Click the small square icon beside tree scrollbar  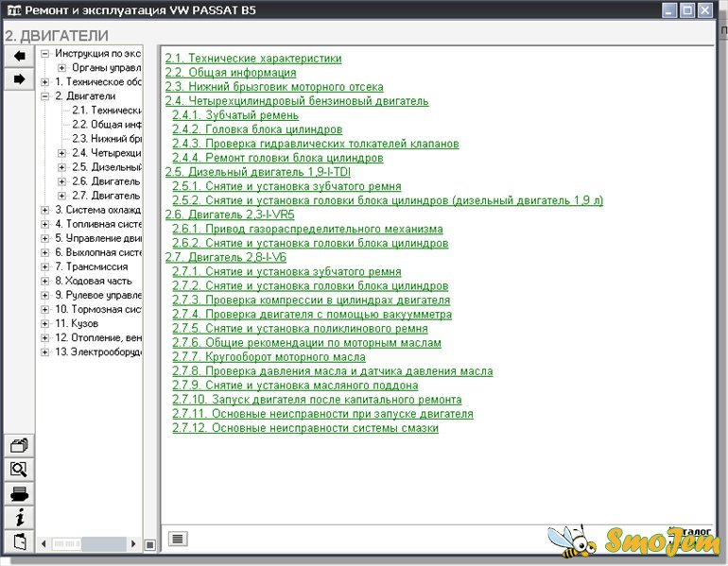(150, 544)
